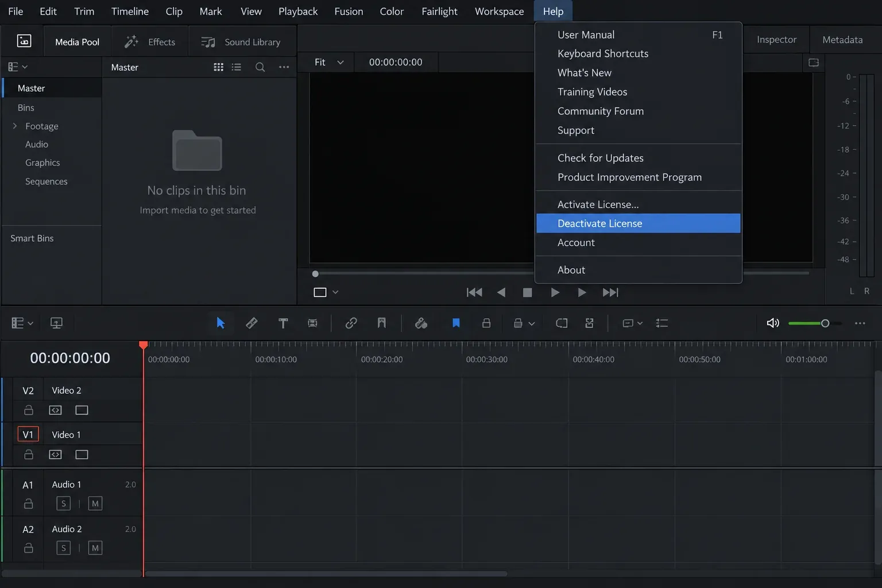Select the arrow Selection tool
Viewport: 882px width, 588px height.
click(220, 323)
